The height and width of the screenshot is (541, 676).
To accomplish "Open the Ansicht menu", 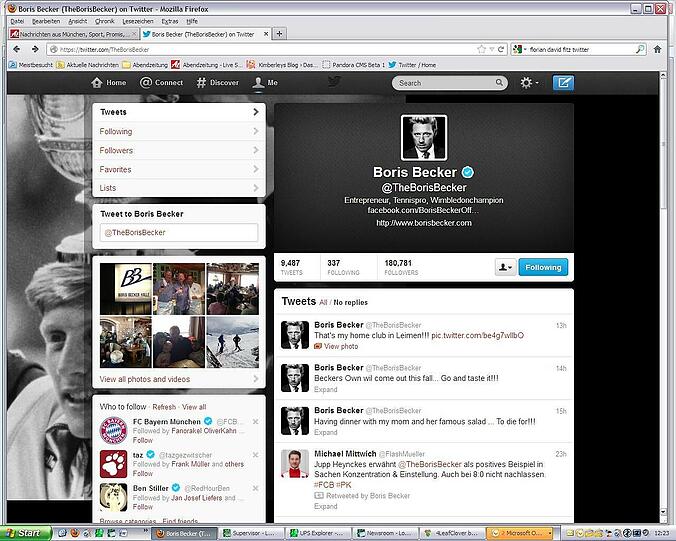I will [x=78, y=21].
